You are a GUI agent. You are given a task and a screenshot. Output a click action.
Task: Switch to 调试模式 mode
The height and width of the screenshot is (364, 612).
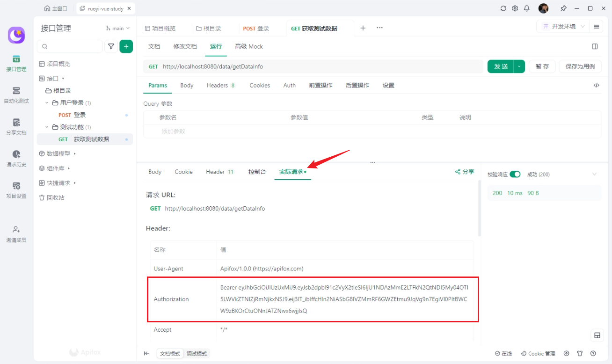point(197,354)
